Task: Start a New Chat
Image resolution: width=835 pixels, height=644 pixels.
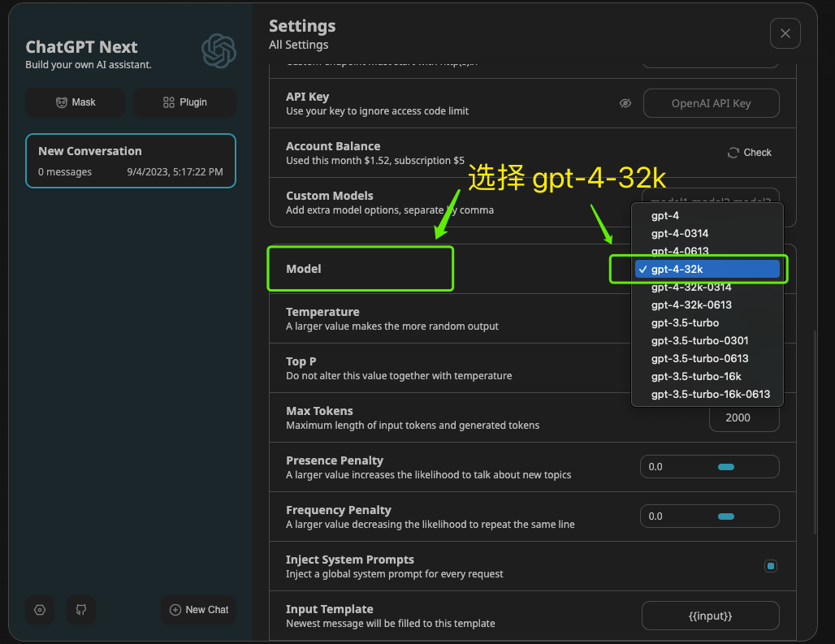Action: click(199, 610)
